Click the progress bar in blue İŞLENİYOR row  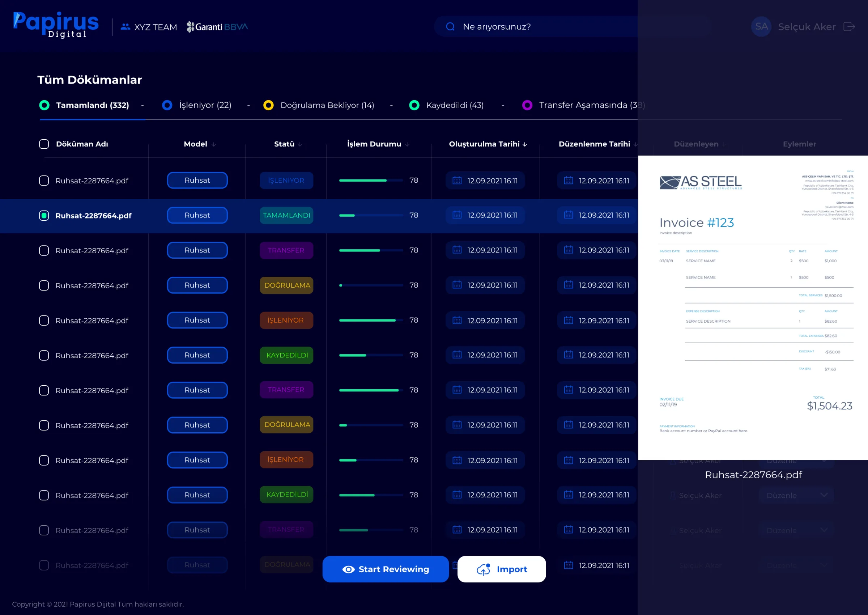pos(371,181)
